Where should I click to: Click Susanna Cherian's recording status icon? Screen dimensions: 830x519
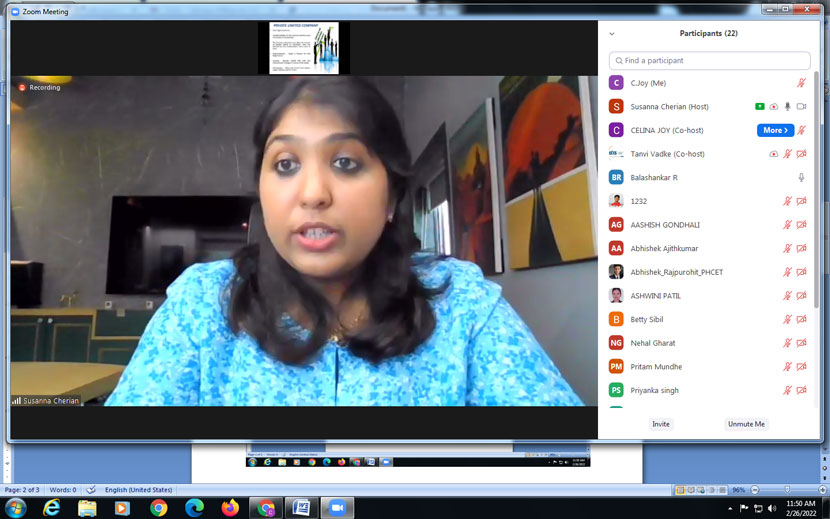tap(773, 106)
